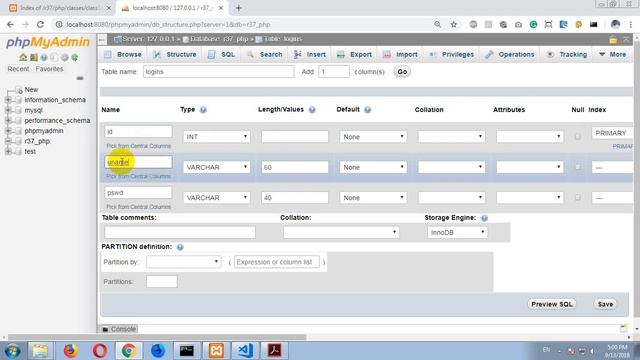640x360 pixels.
Task: Click help icon beside Length/Values header
Action: coord(312,110)
